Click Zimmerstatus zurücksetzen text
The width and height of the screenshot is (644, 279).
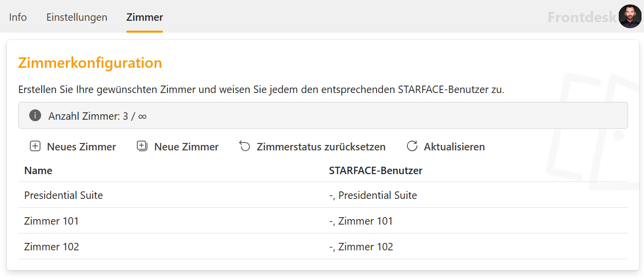point(321,147)
